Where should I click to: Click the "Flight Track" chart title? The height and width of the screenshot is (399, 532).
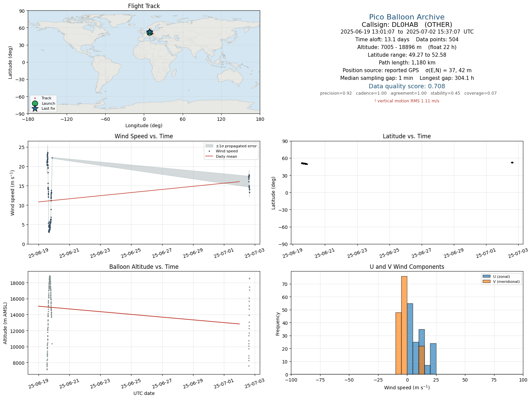pos(144,6)
